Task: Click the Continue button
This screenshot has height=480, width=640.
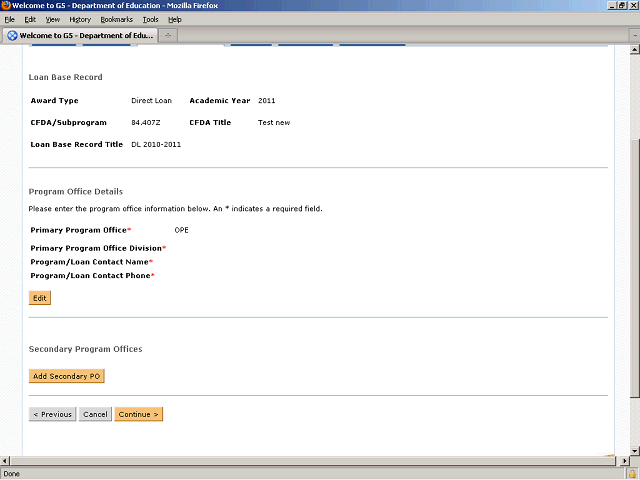Action: click(138, 414)
